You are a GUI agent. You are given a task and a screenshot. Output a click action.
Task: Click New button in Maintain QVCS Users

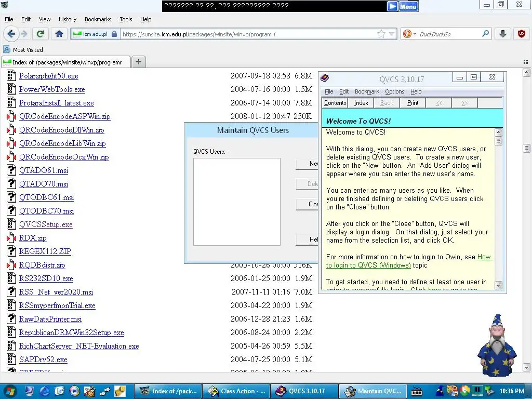pos(307,164)
